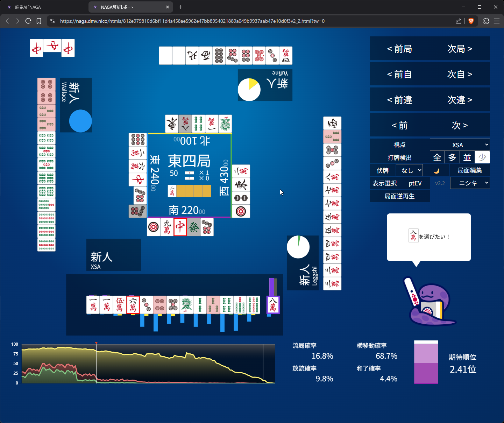Viewport: 504px width, 423px height.
Task: Click the Brave Shields lion icon
Action: click(471, 21)
